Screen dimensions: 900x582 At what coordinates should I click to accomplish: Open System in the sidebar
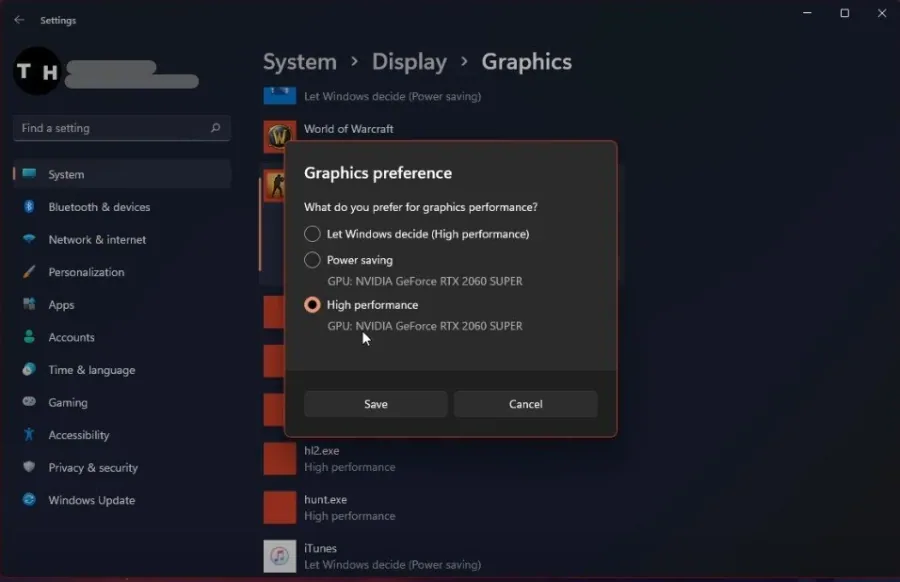click(122, 174)
